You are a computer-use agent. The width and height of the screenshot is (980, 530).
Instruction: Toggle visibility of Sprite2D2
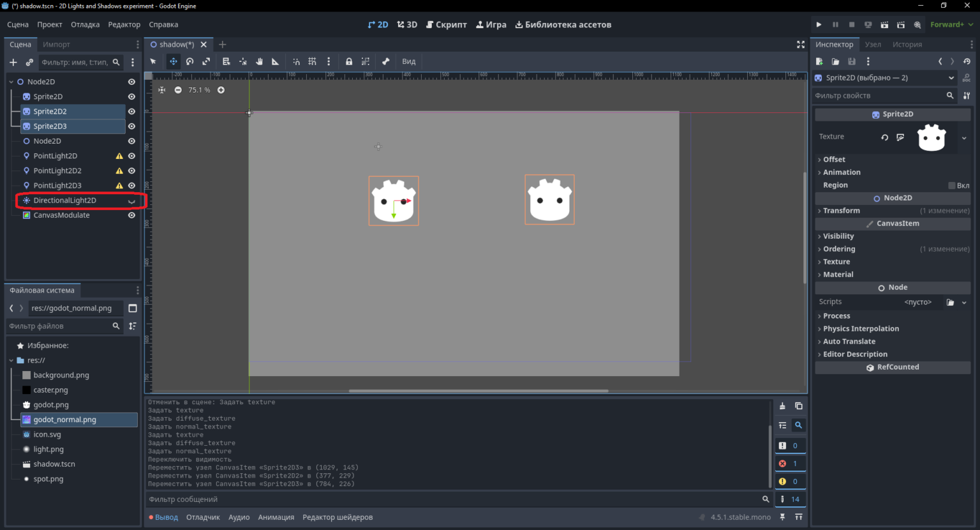131,111
